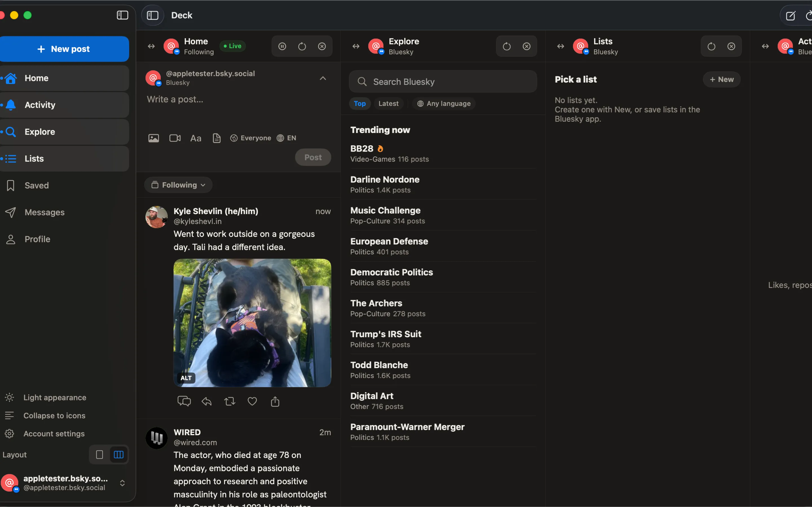Open the compose icon in top bar
812x507 pixels.
tap(791, 15)
